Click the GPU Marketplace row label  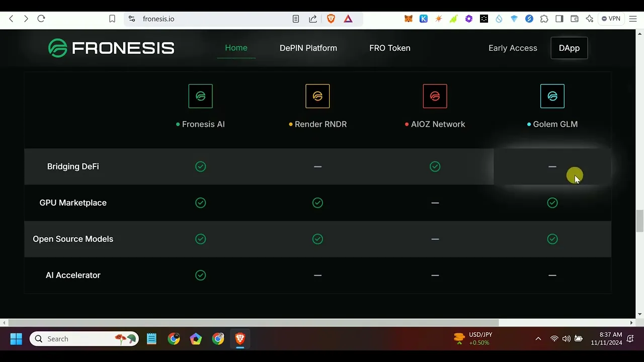point(73,203)
